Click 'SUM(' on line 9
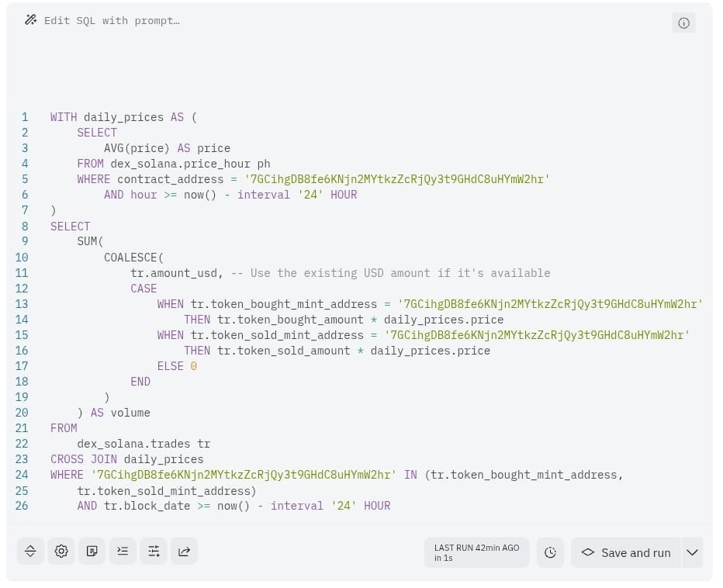Image resolution: width=723 pixels, height=588 pixels. tap(90, 241)
